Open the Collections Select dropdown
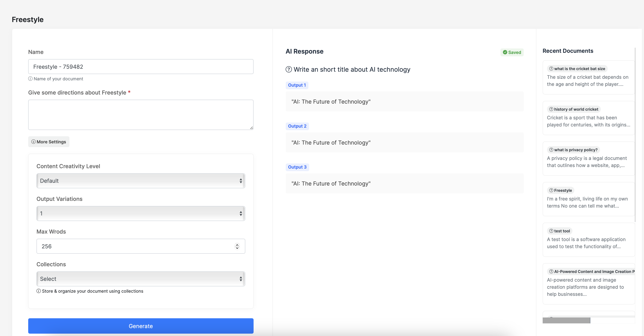Screen dimensions: 644x336 click(x=141, y=279)
